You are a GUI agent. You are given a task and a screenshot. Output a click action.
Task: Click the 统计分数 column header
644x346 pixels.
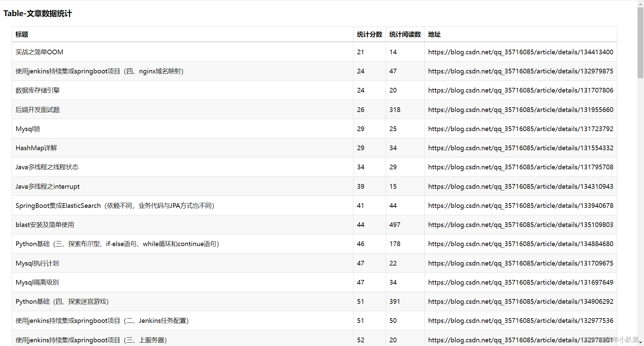point(370,35)
